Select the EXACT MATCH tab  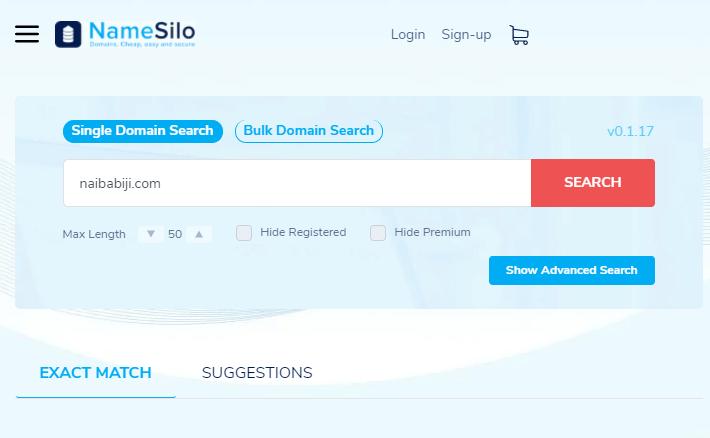tap(96, 373)
